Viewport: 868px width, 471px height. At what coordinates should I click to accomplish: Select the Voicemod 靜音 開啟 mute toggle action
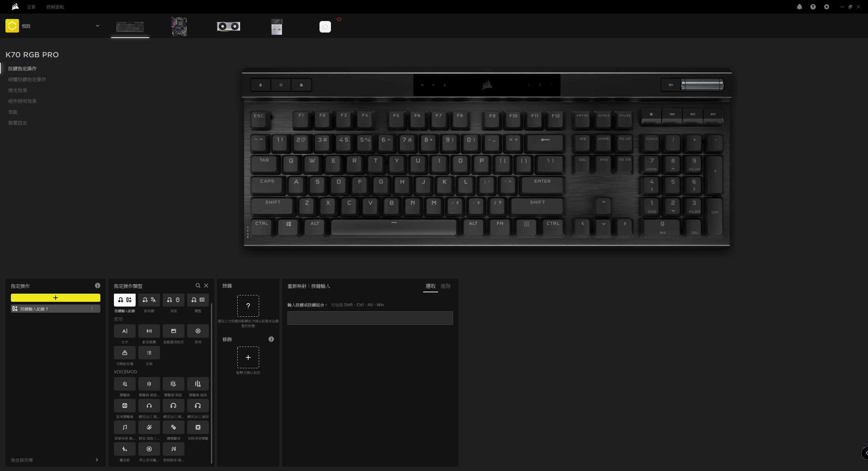(149, 427)
